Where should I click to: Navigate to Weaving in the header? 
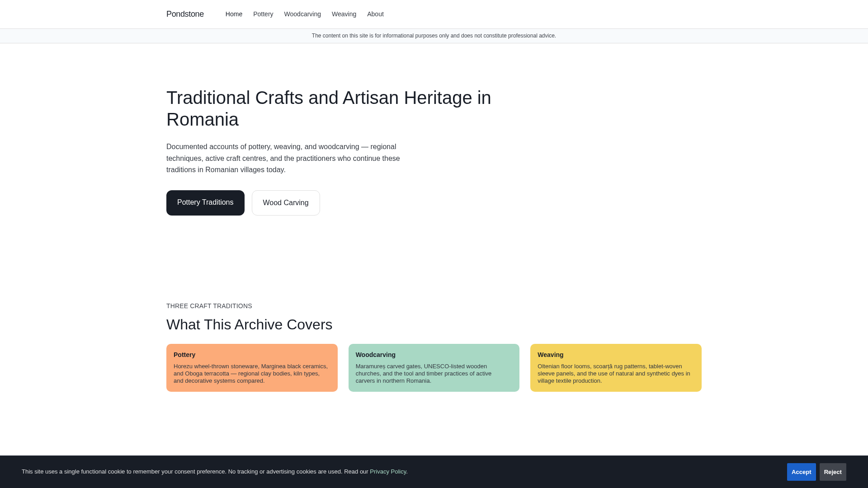tap(344, 14)
